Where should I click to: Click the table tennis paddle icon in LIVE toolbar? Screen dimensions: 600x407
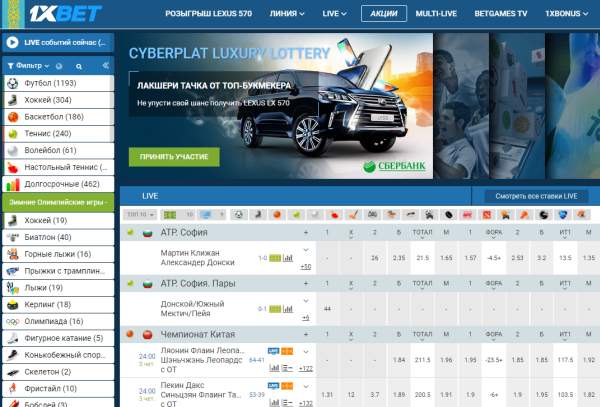point(334,215)
